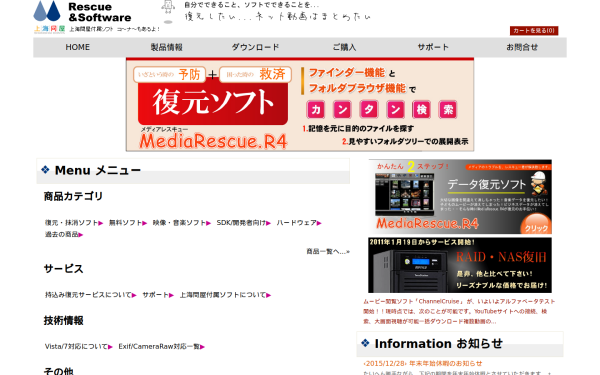
Task: Click the 上海問屋 logo under the site title
Action: click(x=49, y=29)
